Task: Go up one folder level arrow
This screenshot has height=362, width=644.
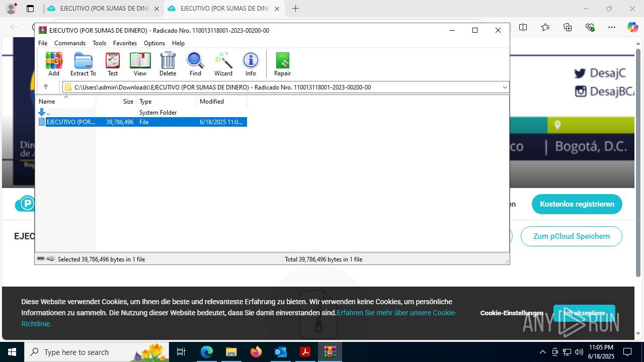Action: click(45, 87)
